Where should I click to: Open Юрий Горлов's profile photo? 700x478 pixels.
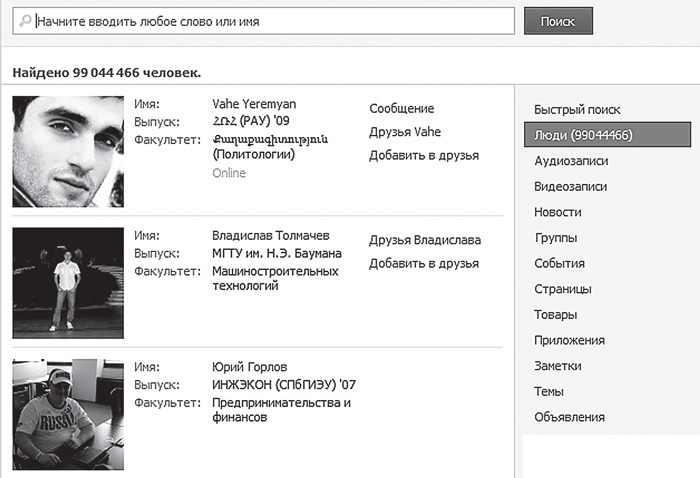68,414
